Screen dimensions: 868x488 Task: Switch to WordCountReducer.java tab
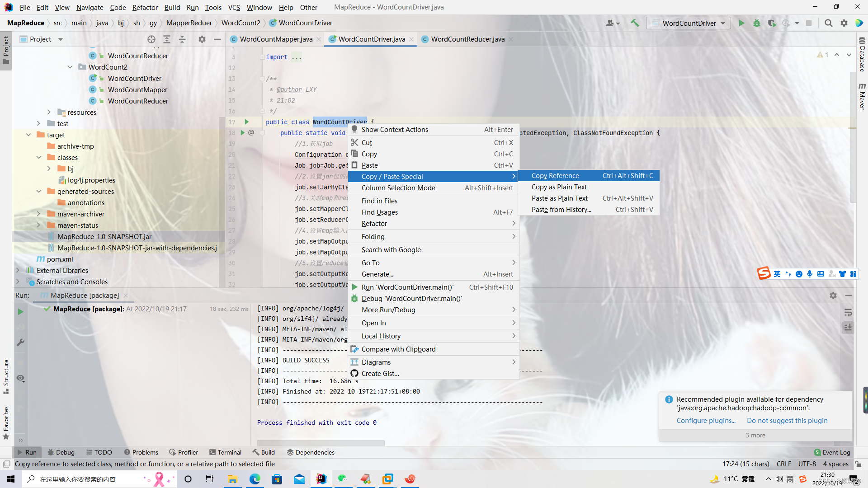(x=467, y=39)
